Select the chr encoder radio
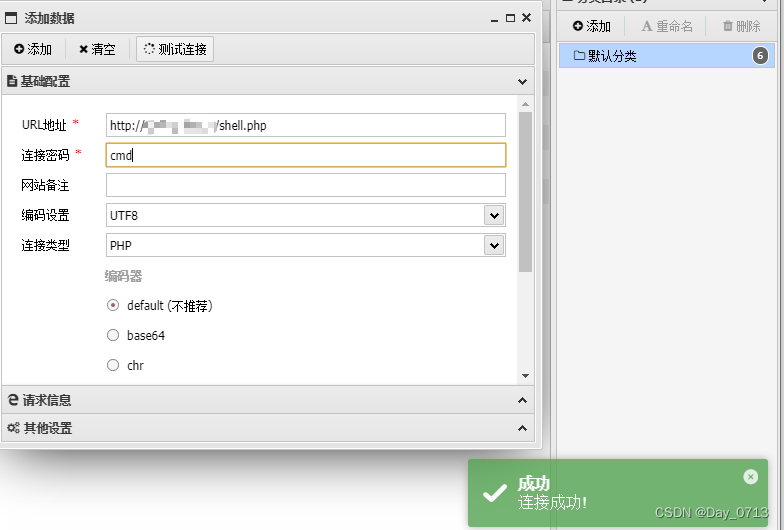Image resolution: width=784 pixels, height=530 pixels. pos(113,365)
